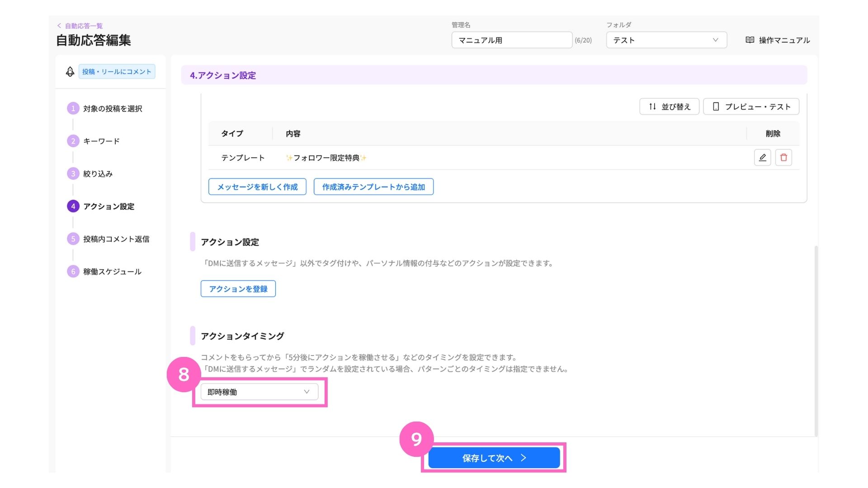
Task: Open the テスト folder dropdown
Action: pyautogui.click(x=666, y=40)
